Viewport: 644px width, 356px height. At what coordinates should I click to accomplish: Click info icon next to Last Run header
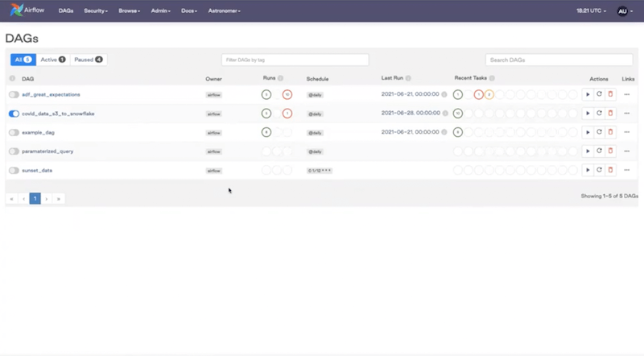point(408,78)
